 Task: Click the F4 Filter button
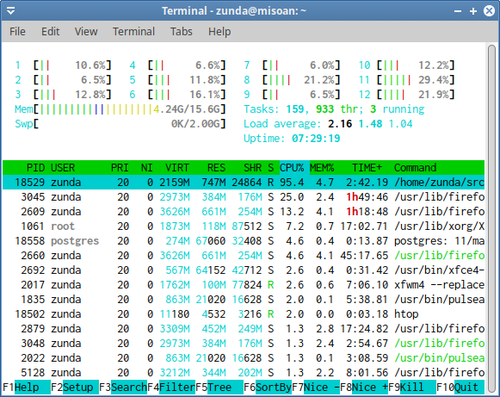[x=171, y=387]
